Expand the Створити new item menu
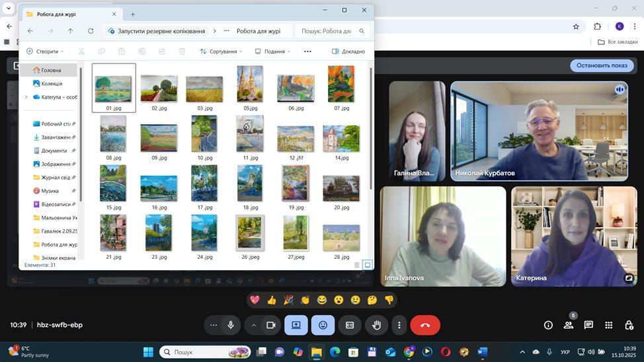This screenshot has height=362, width=644. (45, 52)
